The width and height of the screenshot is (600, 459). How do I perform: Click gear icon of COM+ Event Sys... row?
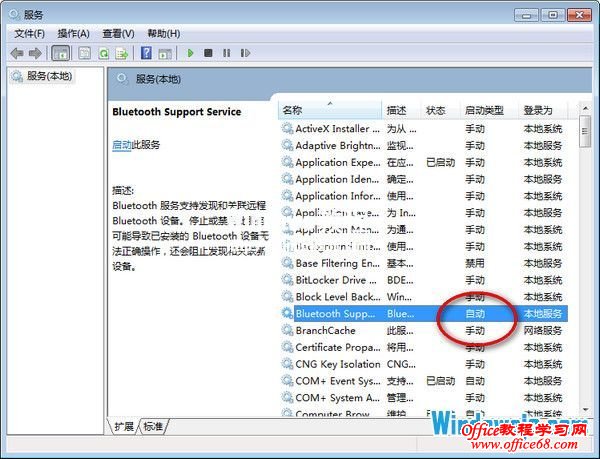(x=287, y=380)
